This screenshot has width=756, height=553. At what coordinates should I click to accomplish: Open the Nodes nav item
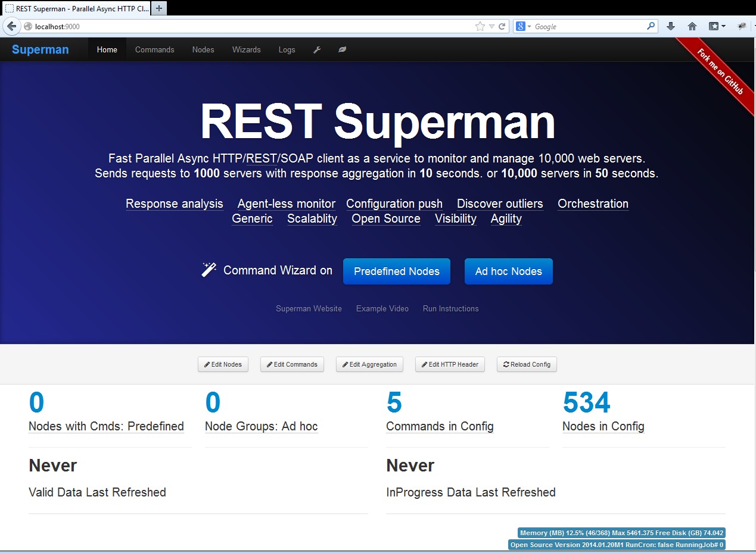203,49
